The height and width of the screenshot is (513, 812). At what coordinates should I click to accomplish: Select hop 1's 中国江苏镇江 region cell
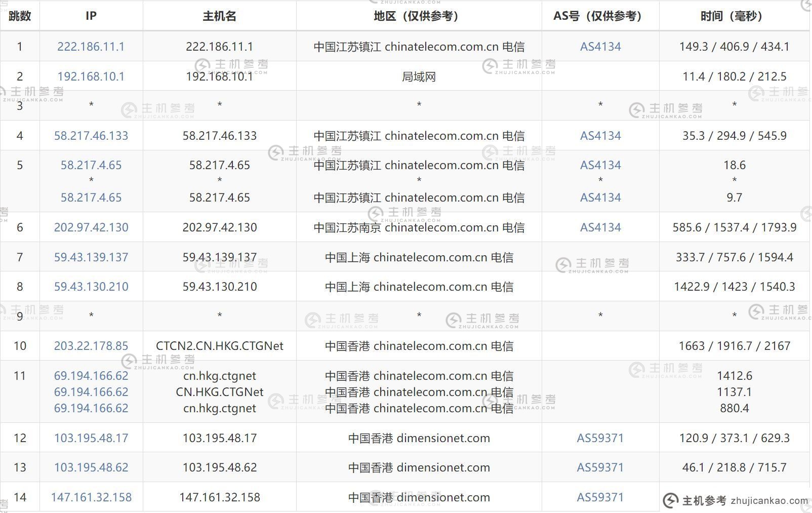(x=419, y=47)
